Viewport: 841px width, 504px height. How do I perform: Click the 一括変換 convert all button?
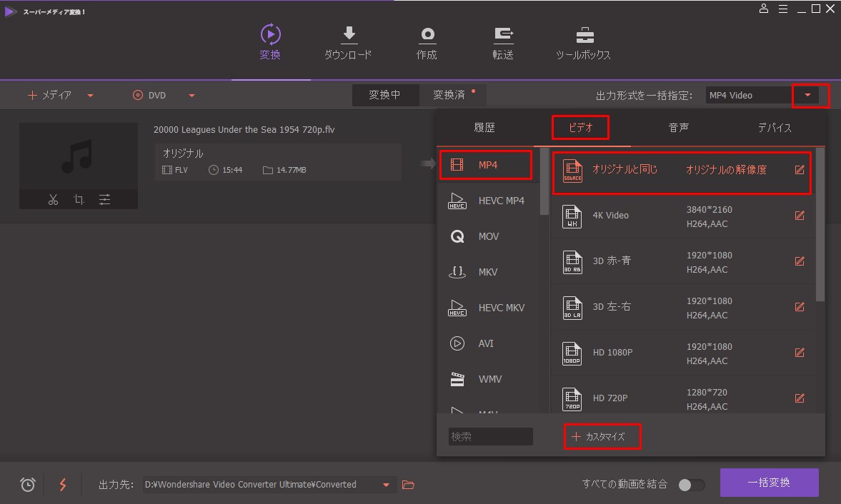(769, 483)
